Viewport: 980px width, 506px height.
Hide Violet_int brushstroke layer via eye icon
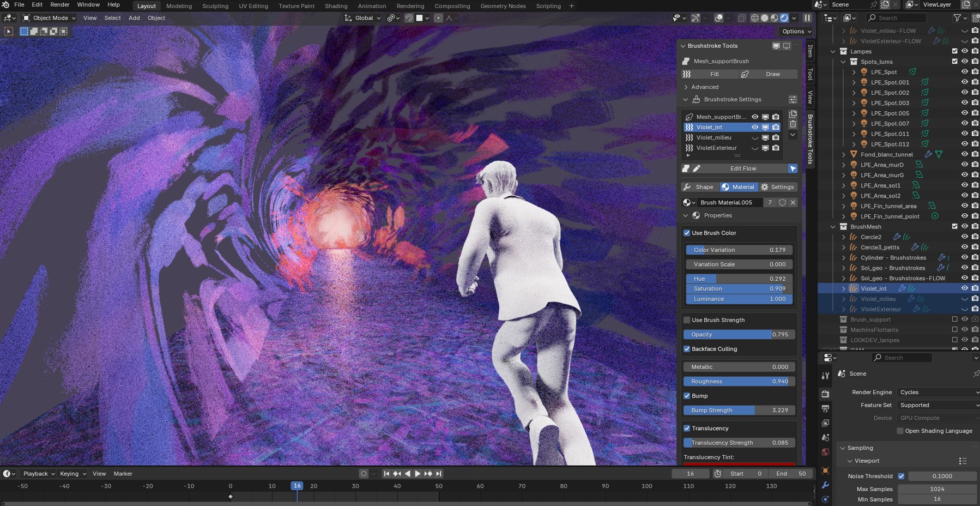pyautogui.click(x=755, y=128)
